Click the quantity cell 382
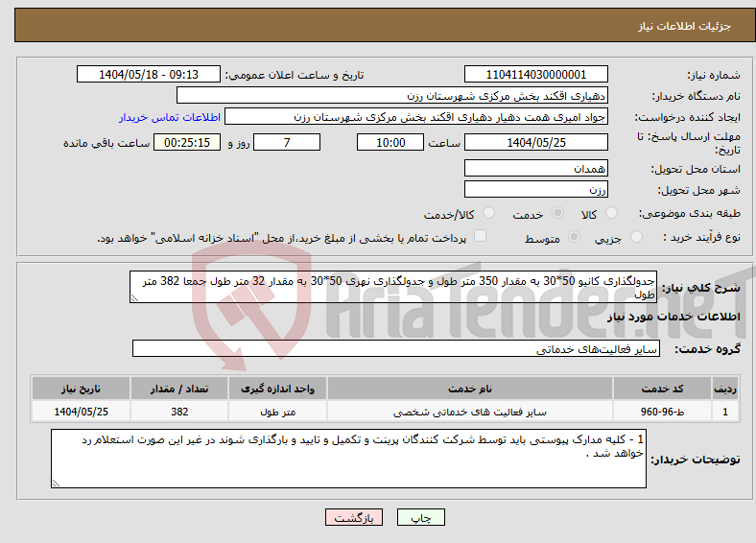 [x=179, y=412]
